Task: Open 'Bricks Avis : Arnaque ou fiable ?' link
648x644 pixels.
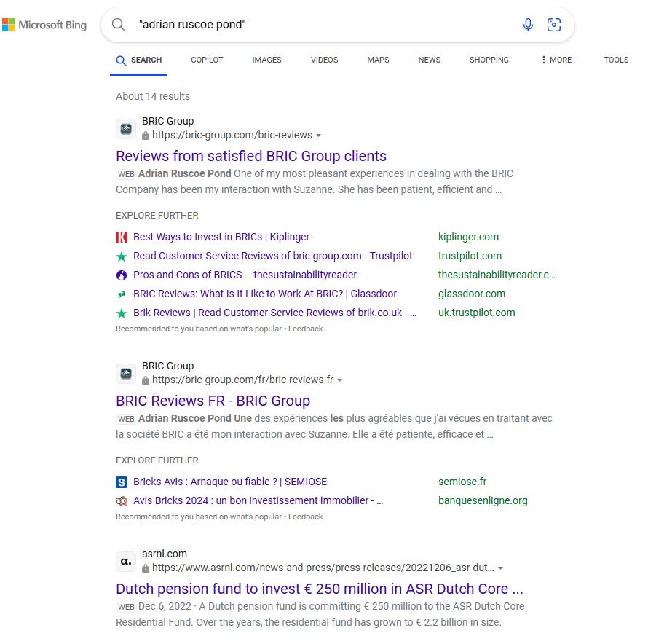Action: coord(230,482)
